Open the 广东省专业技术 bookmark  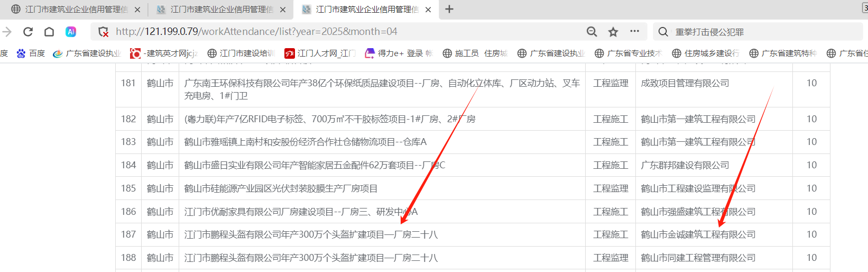pyautogui.click(x=629, y=53)
